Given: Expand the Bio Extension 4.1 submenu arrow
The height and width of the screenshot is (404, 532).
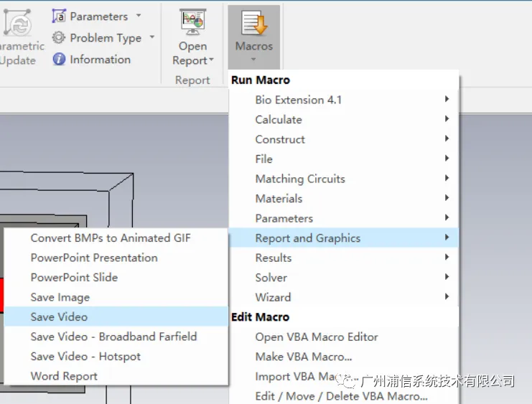Looking at the screenshot, I should [447, 99].
